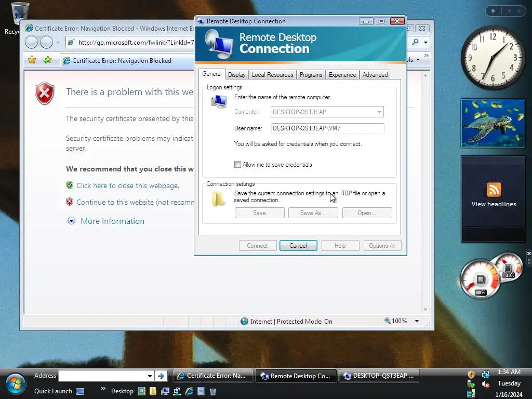Click the folder icon in Connection settings
Image resolution: width=532 pixels, height=399 pixels.
coord(218,199)
